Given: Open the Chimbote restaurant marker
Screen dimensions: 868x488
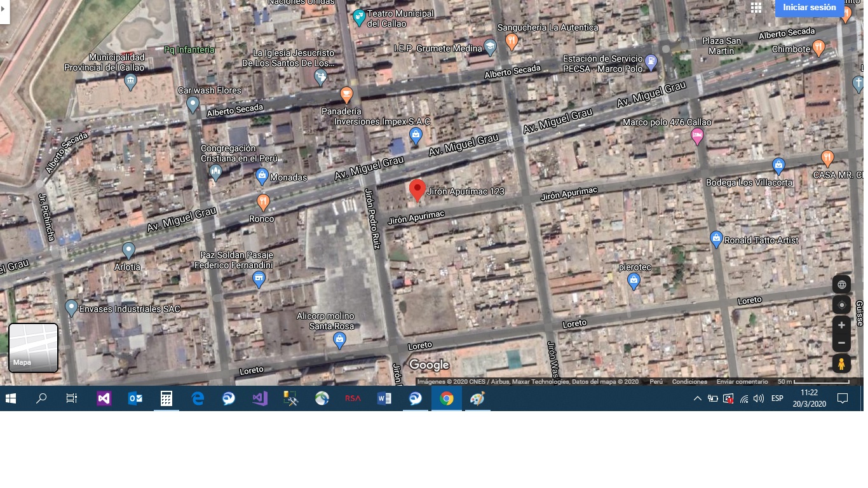Looking at the screenshot, I should (818, 48).
